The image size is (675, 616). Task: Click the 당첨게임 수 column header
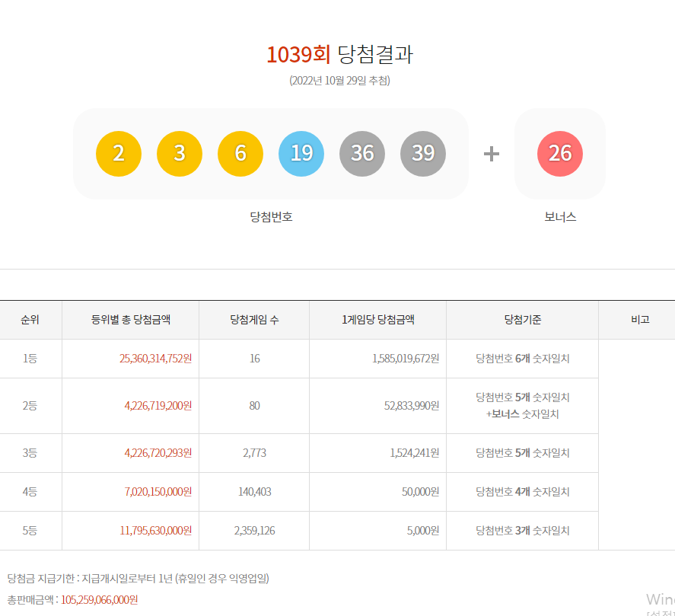tap(254, 320)
